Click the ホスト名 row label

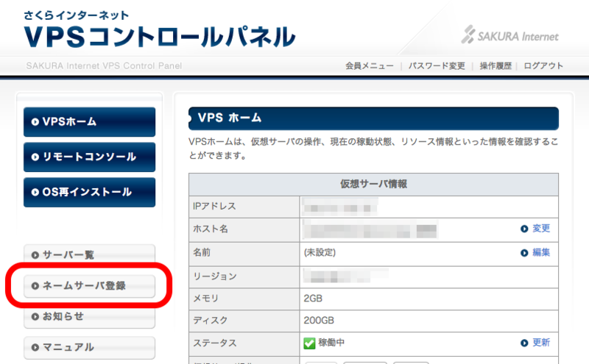pyautogui.click(x=211, y=229)
